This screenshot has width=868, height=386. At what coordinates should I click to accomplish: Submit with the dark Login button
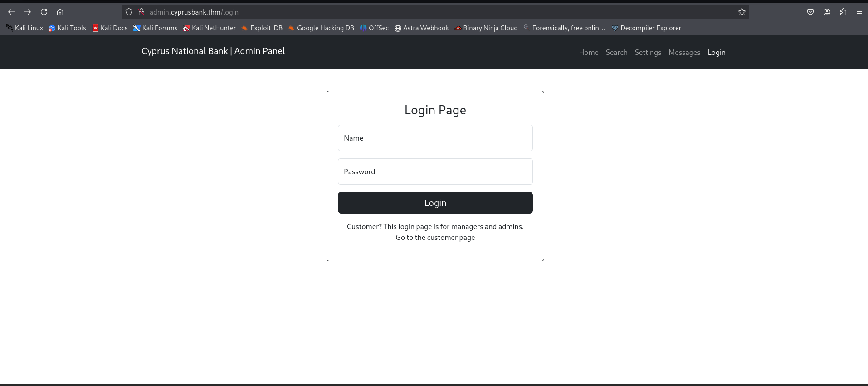[435, 203]
